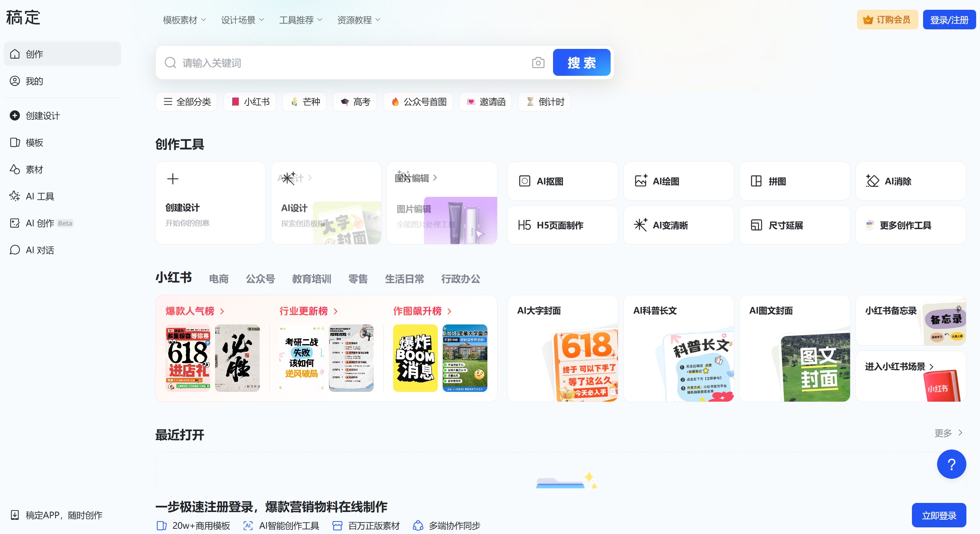Select the AI抠图 tool

551,181
